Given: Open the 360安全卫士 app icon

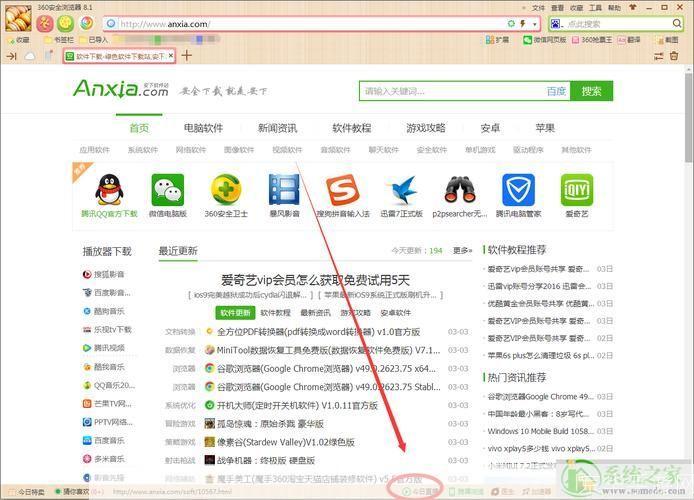Looking at the screenshot, I should pos(226,189).
